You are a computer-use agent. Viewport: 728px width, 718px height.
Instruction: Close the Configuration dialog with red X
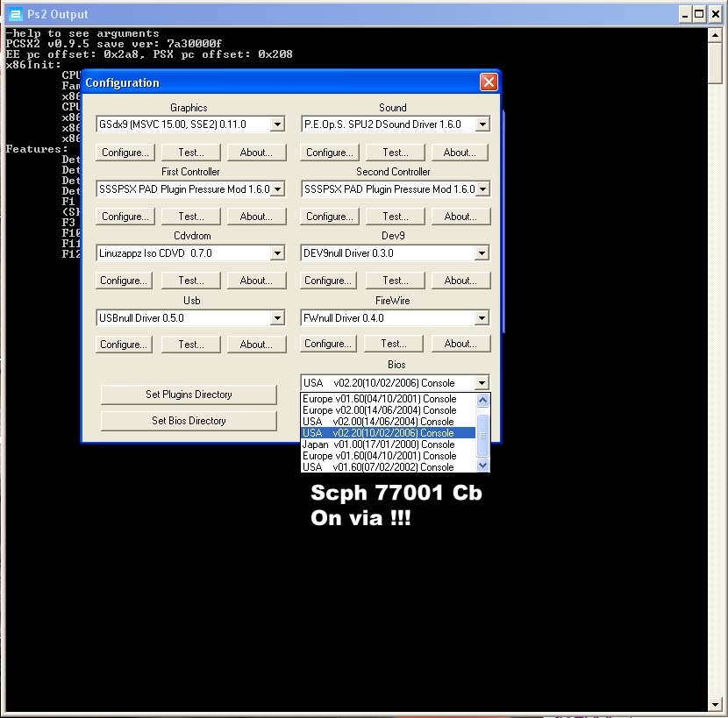(489, 82)
